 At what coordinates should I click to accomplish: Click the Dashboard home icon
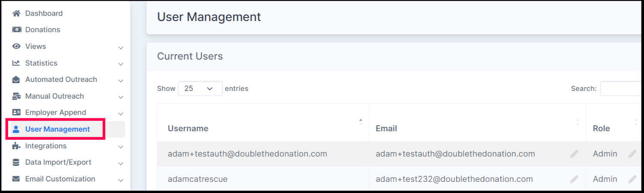pyautogui.click(x=16, y=13)
